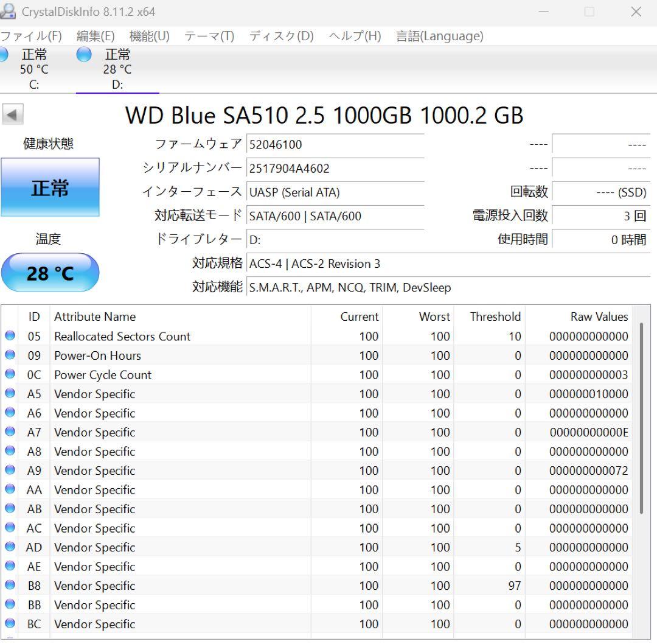Click the status dot beside Power Cycle Count

coord(10,375)
